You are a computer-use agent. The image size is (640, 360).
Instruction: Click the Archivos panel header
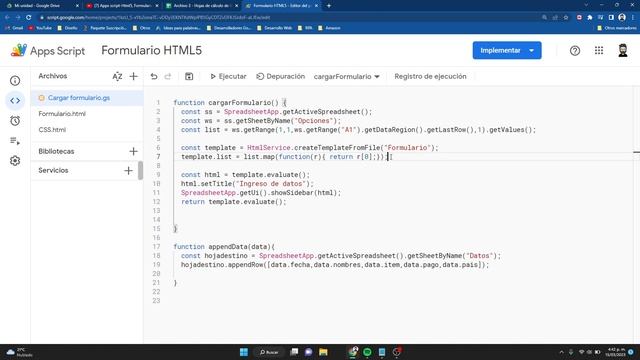click(53, 76)
